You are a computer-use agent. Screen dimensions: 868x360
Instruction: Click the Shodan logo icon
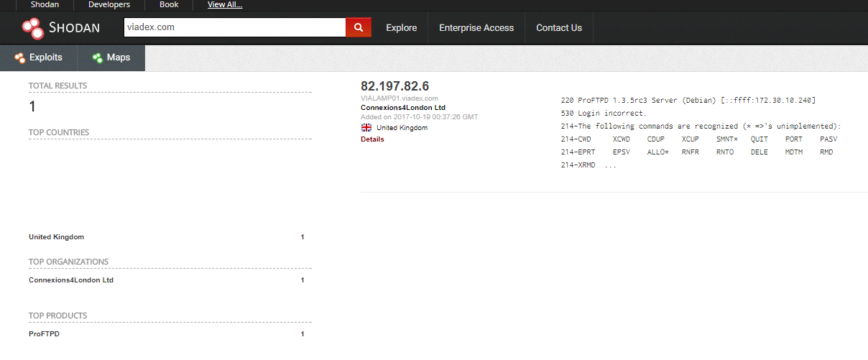(x=32, y=28)
